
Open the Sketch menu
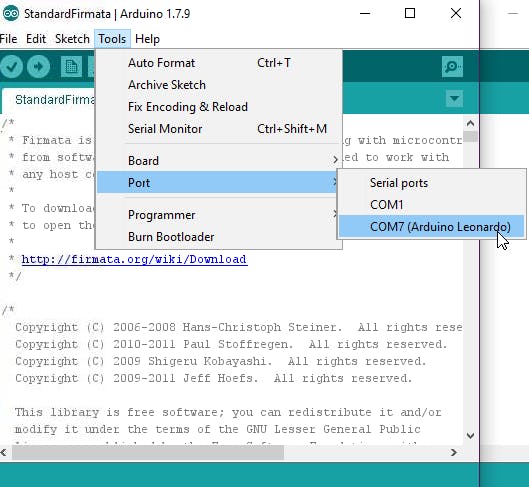pos(72,39)
